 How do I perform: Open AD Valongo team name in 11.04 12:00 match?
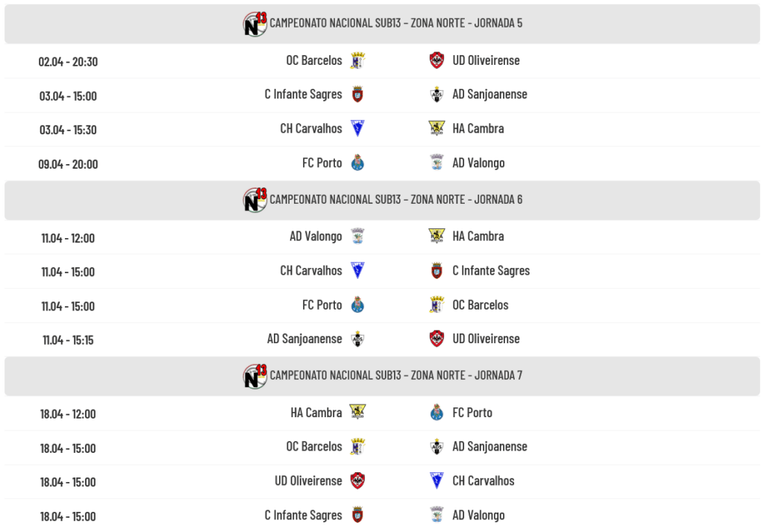pos(316,237)
